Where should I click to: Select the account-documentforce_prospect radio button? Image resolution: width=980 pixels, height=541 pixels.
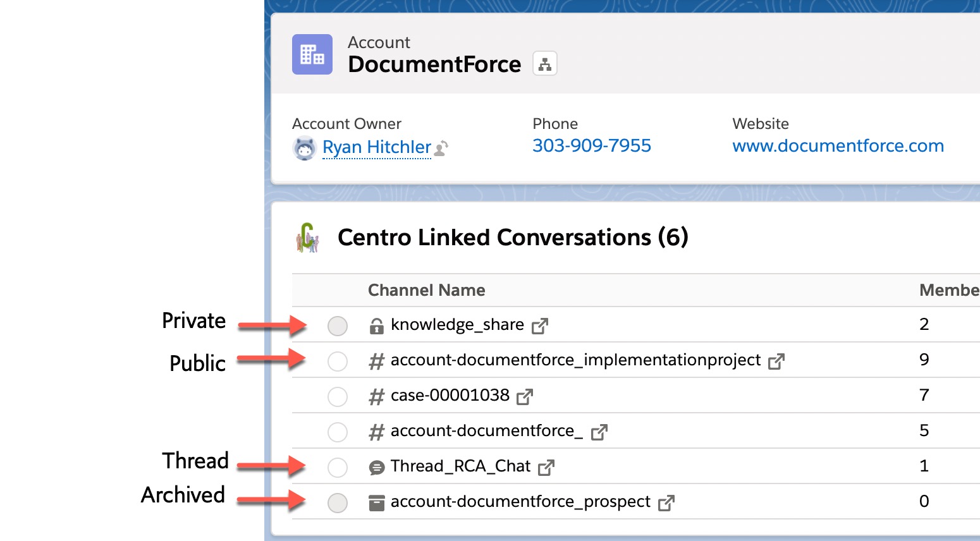click(338, 503)
